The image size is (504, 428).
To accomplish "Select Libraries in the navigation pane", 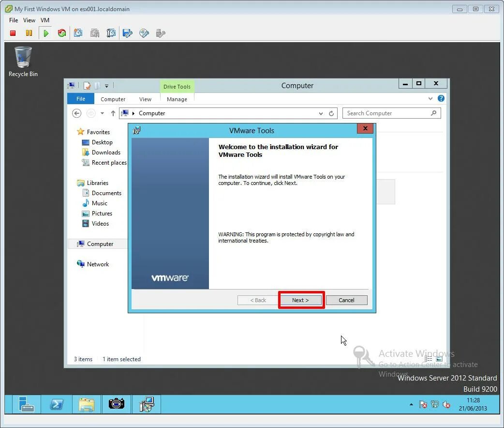I will pos(92,183).
